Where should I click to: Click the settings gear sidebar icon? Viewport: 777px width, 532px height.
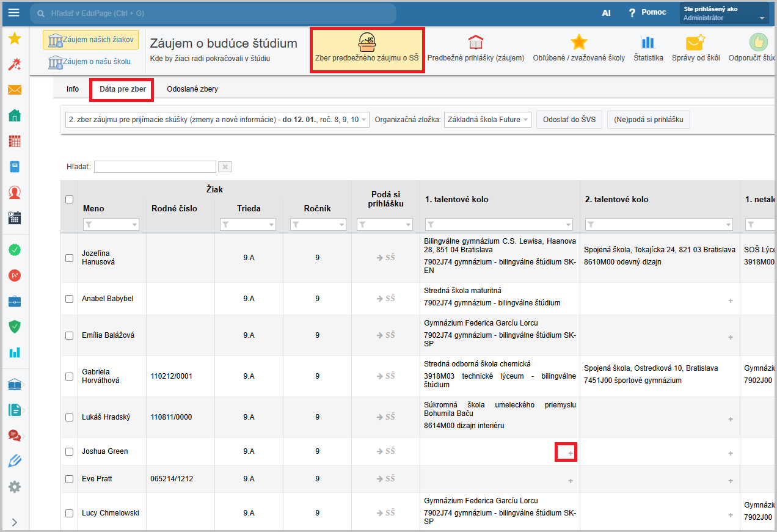point(15,487)
